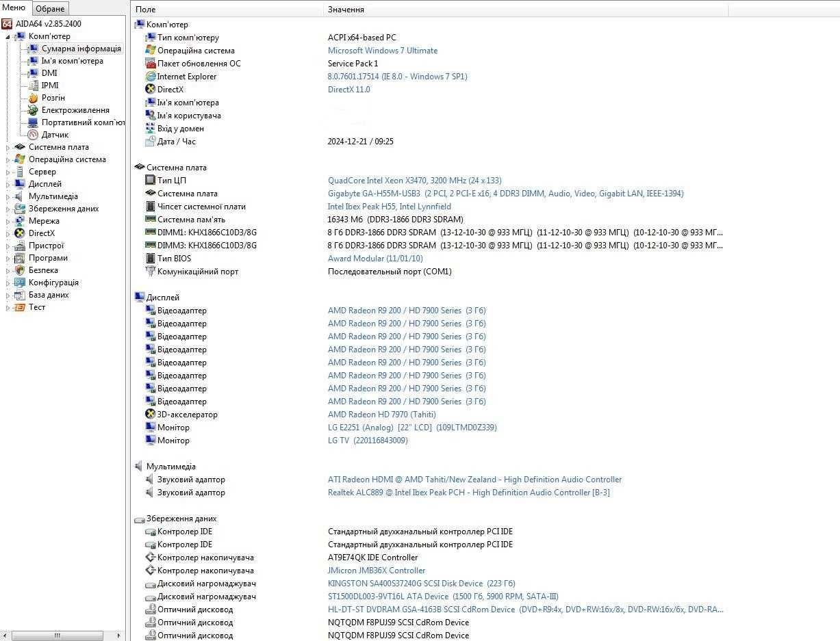
Task: Open the Microsoft Windows 7 Ultimate link
Action: pyautogui.click(x=382, y=51)
